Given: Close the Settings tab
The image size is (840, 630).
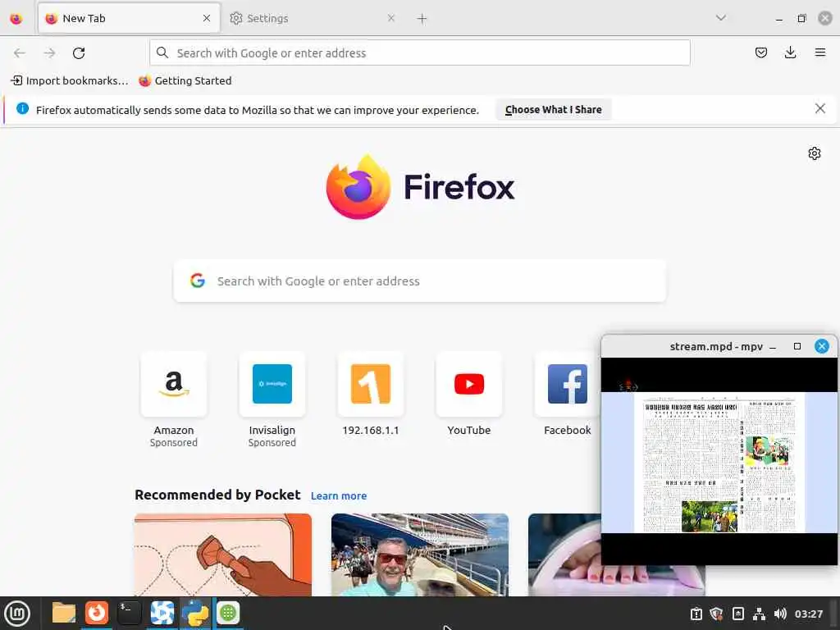Looking at the screenshot, I should (391, 18).
